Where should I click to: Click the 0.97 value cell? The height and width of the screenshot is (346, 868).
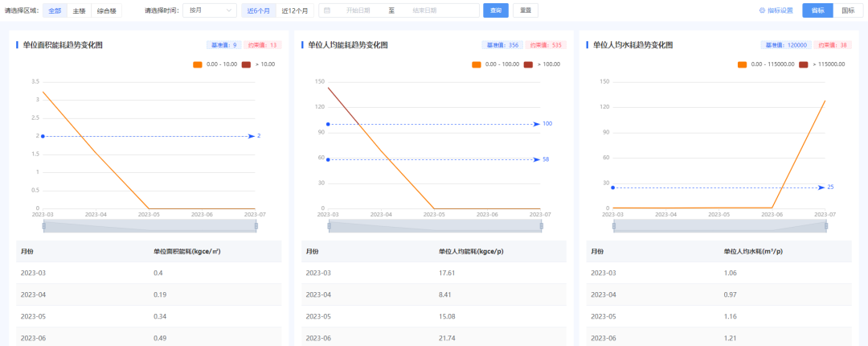[730, 295]
